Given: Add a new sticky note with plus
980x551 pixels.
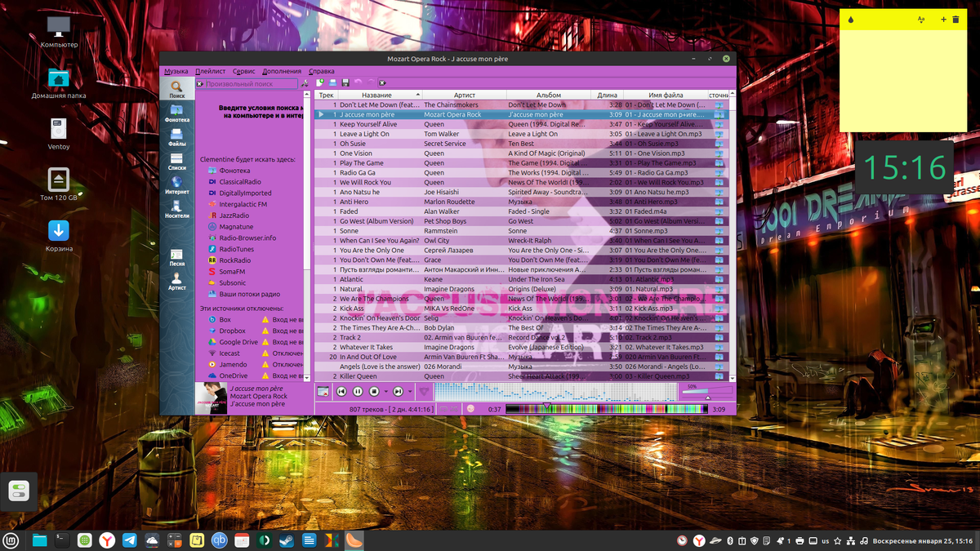Looking at the screenshot, I should click(x=944, y=19).
